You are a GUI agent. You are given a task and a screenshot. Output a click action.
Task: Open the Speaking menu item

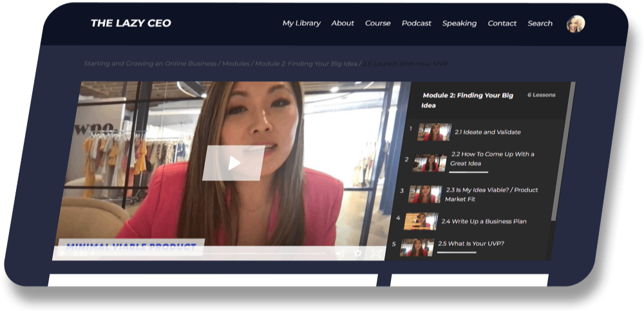point(459,23)
